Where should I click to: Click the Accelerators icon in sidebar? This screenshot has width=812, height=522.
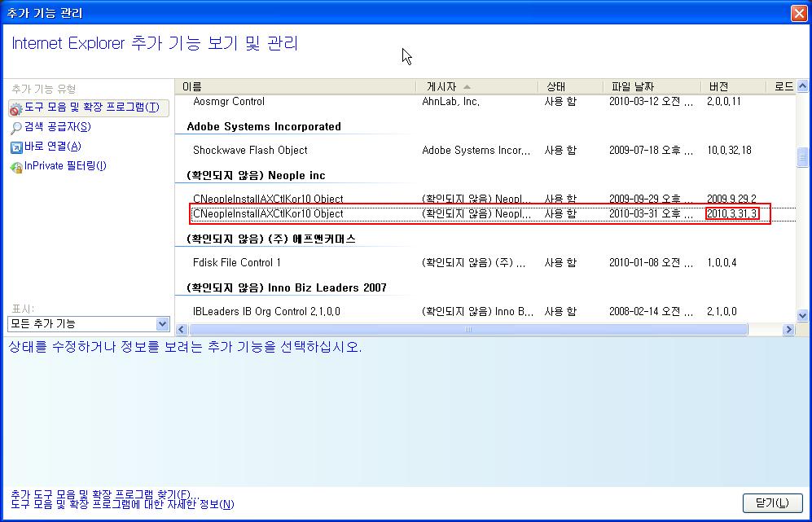(x=15, y=147)
